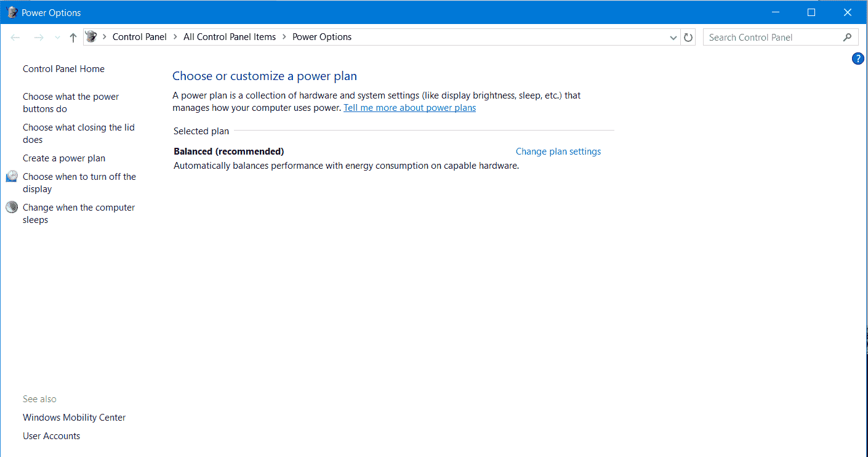This screenshot has width=868, height=457.
Task: Open Choose what the power buttons do
Action: coord(71,103)
